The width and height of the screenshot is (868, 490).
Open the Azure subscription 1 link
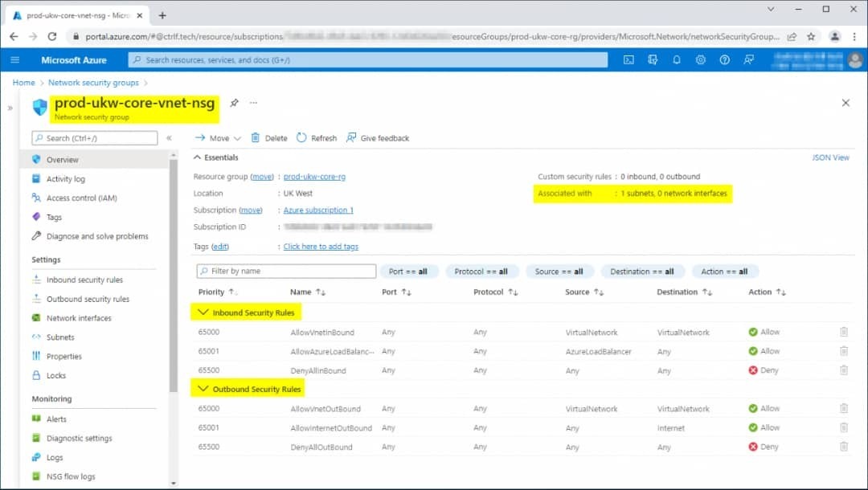tap(318, 210)
